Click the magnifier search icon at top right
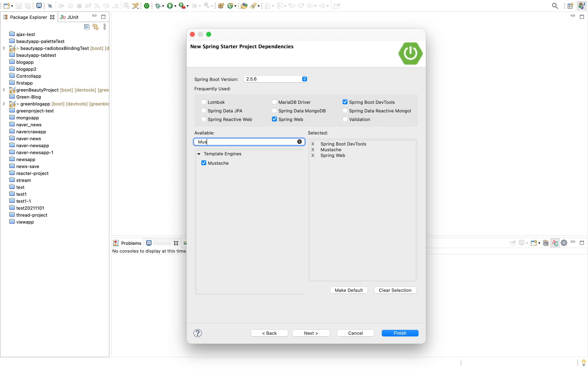Viewport: 588px width, 374px height. point(555,6)
